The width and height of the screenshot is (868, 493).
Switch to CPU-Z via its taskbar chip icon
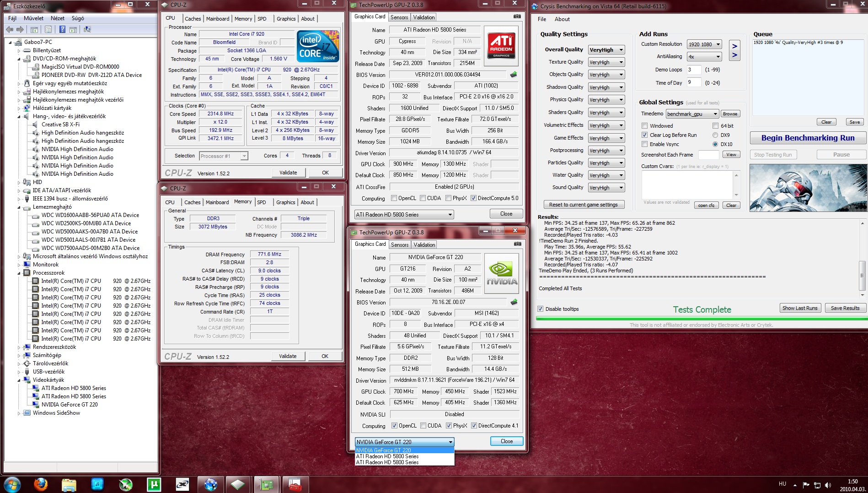coord(238,484)
